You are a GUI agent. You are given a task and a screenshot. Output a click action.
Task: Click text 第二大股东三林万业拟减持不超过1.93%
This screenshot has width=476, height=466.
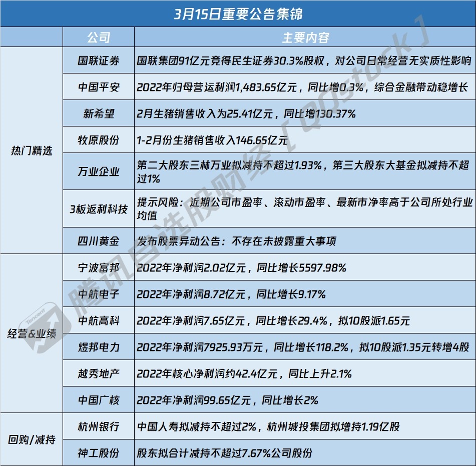[x=229, y=165]
